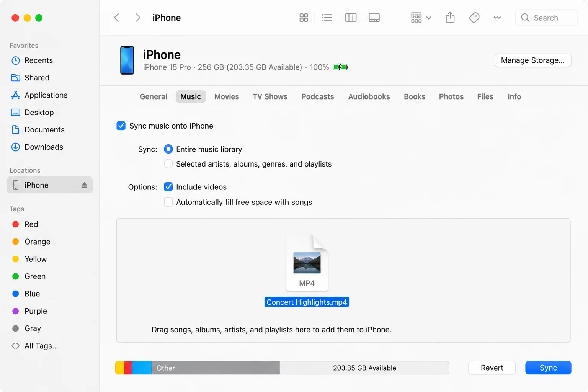Switch to the Books tab
The image size is (588, 392).
coord(415,96)
